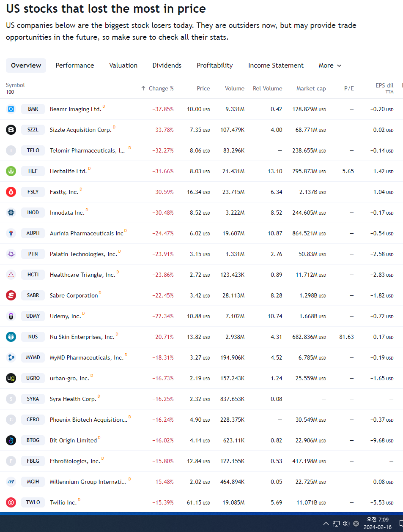This screenshot has width=403, height=532.
Task: Click the Healthcare Triangle logo icon
Action: [11, 275]
